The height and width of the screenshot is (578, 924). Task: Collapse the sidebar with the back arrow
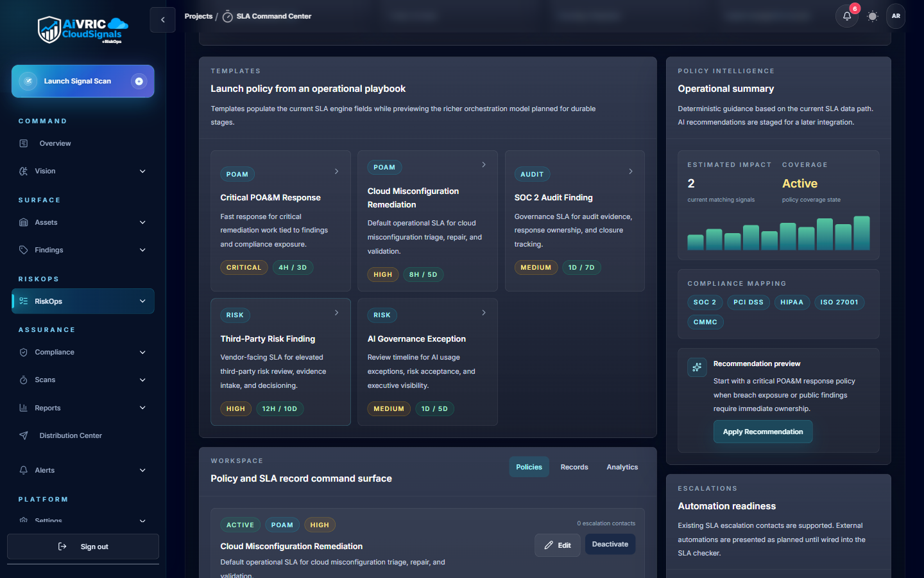(x=162, y=20)
